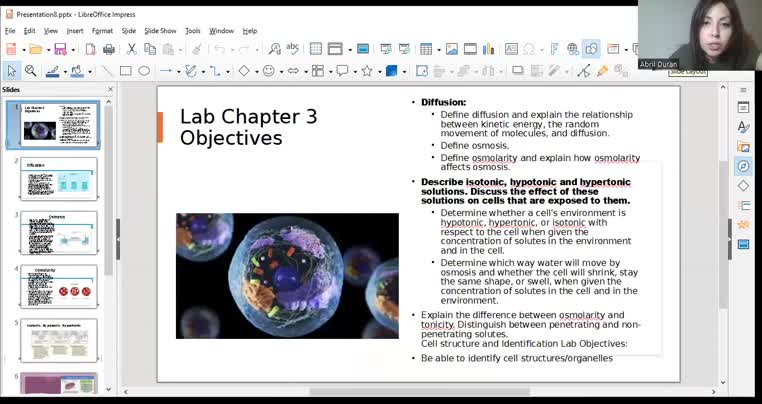Open the File menu

tap(10, 31)
